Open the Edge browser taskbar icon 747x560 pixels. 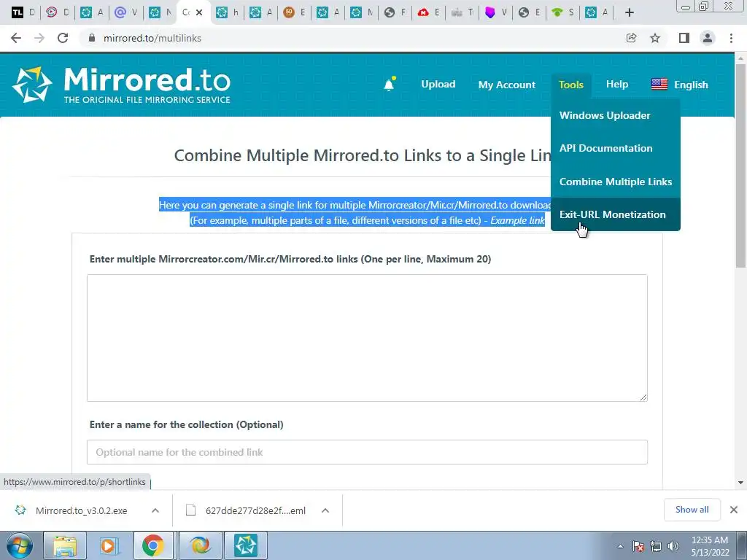tap(201, 545)
